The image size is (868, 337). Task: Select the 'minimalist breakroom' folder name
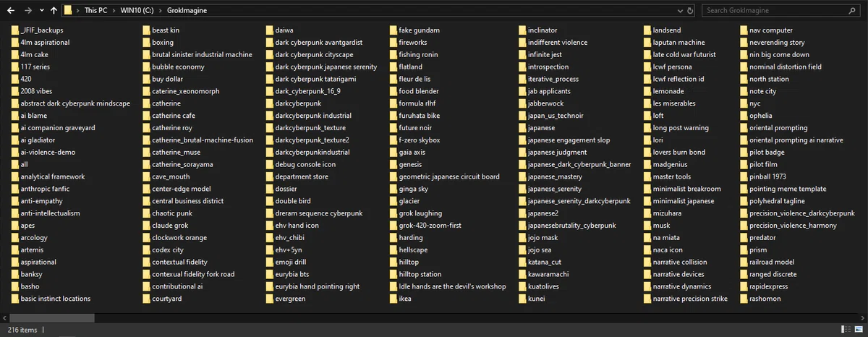(687, 189)
